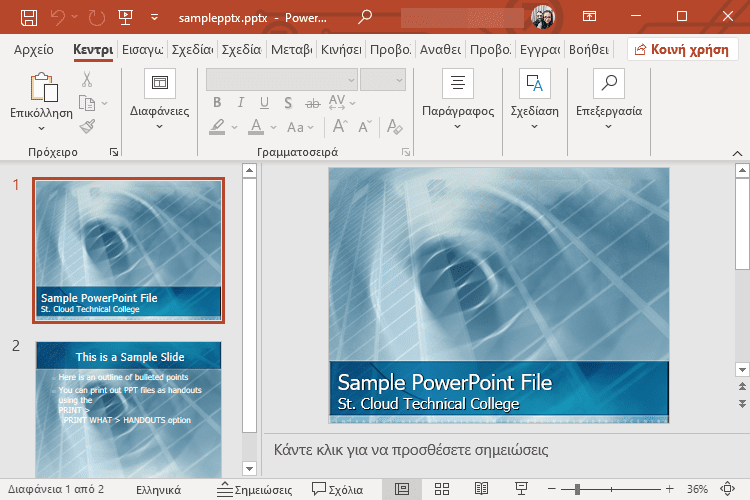Increase font size with larger A
The width and height of the screenshot is (750, 500).
coord(340,126)
